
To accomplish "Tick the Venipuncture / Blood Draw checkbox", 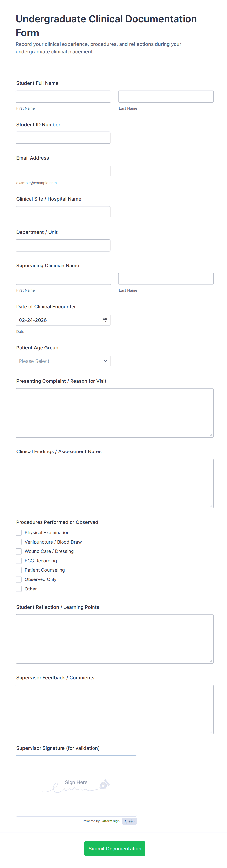I will tap(19, 542).
